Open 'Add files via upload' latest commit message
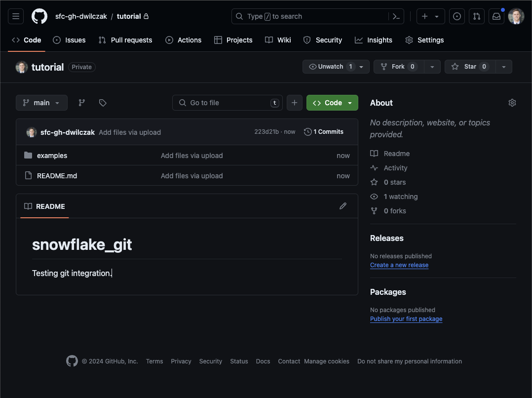Screen dimensions: 532x398 [x=130, y=132]
